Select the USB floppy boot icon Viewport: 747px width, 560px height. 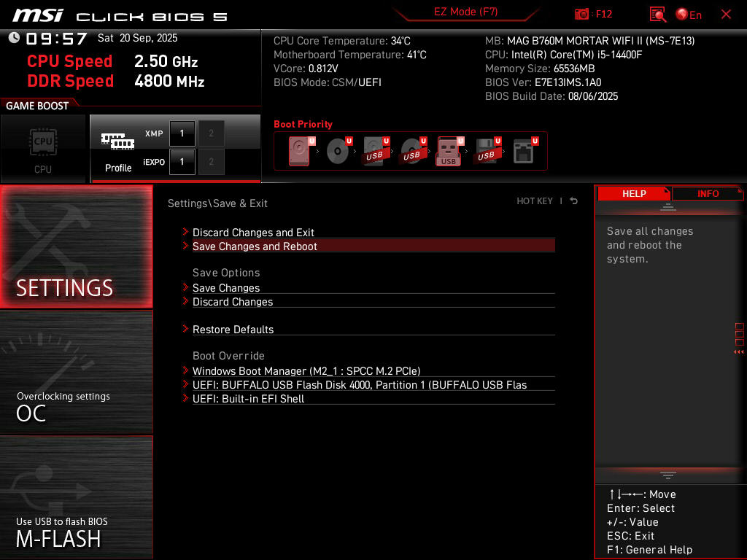(x=487, y=151)
